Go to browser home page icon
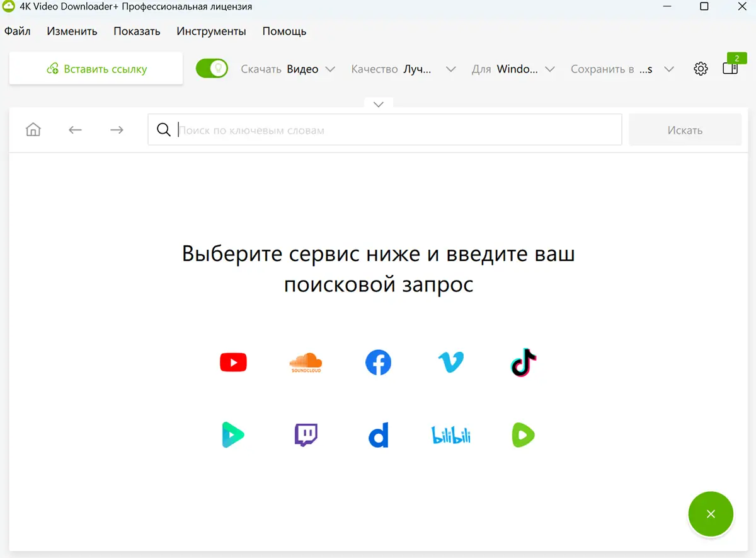The image size is (756, 558). [x=33, y=130]
